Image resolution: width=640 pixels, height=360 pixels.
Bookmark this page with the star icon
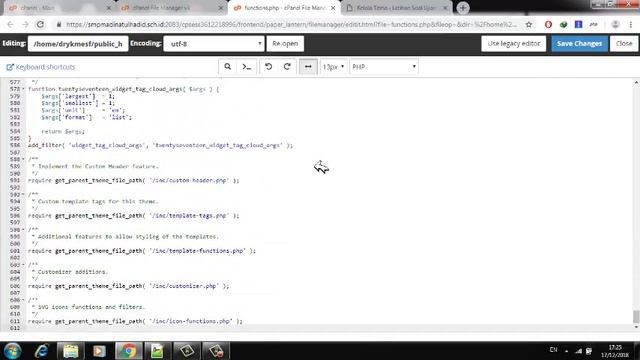[x=529, y=25]
